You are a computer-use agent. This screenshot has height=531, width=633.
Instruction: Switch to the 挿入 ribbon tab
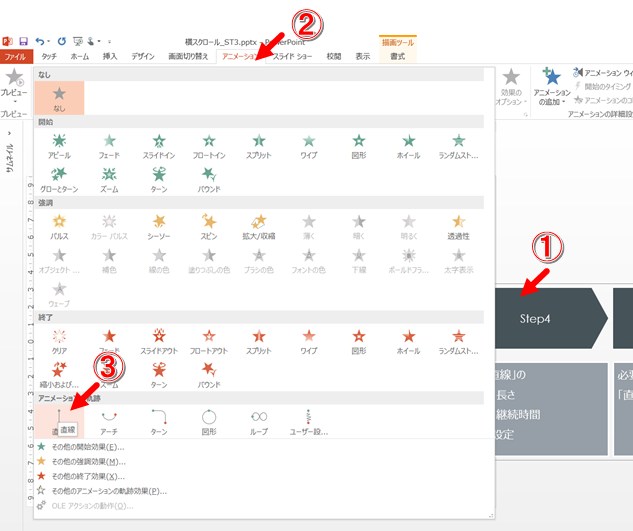click(110, 57)
